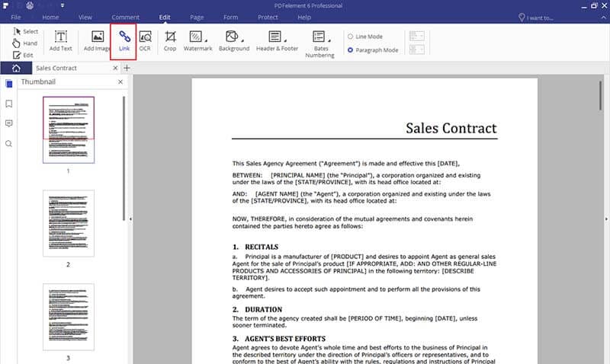Open the Comments panel sidebar icon

pos(9,123)
